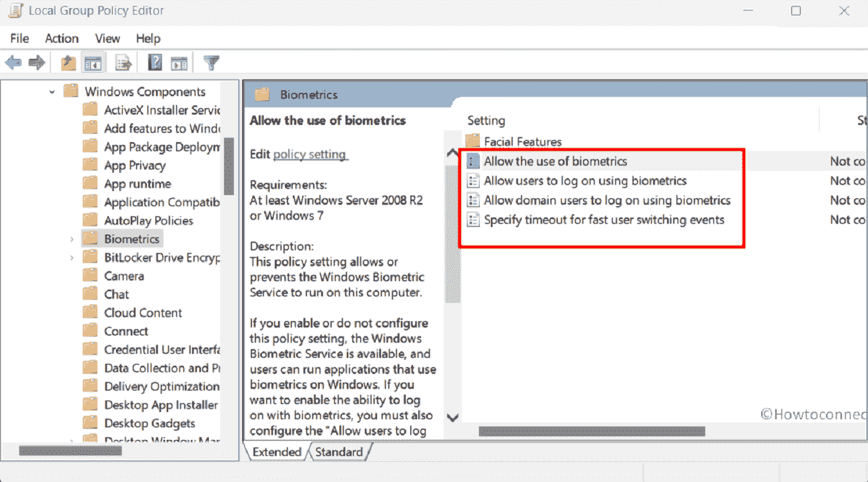Image resolution: width=868 pixels, height=482 pixels.
Task: Click the Up one level toolbar icon
Action: (67, 62)
